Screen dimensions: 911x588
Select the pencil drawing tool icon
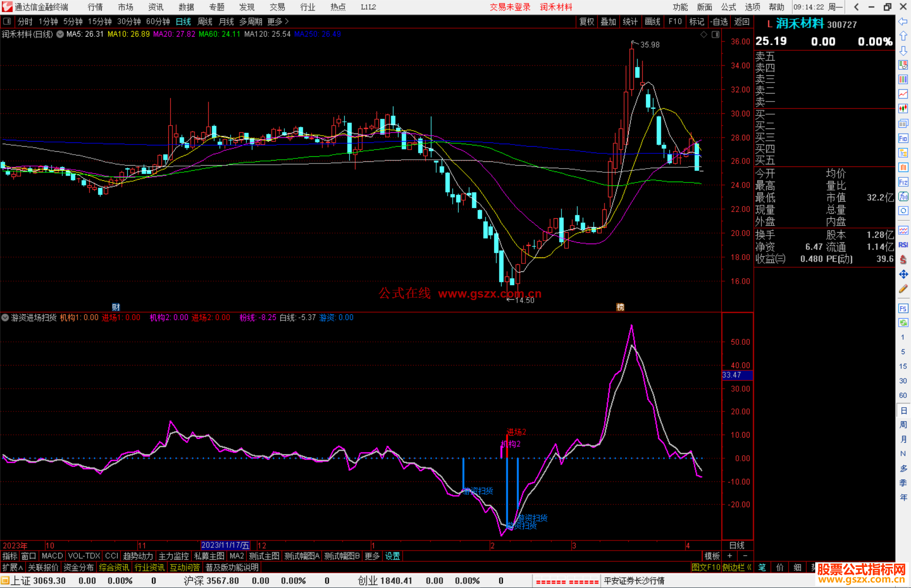pyautogui.click(x=903, y=289)
